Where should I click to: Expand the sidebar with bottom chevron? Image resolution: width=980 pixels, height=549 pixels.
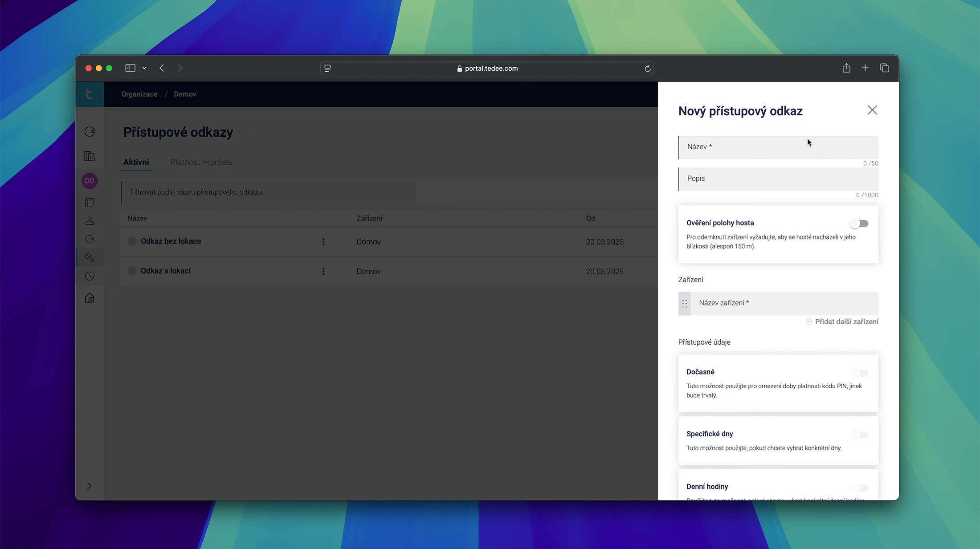click(x=89, y=486)
